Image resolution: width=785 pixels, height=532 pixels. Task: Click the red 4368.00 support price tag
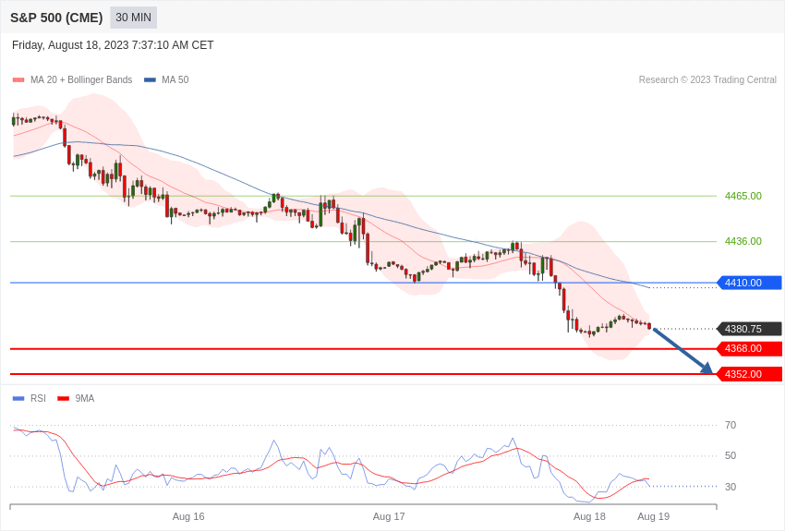tap(750, 348)
